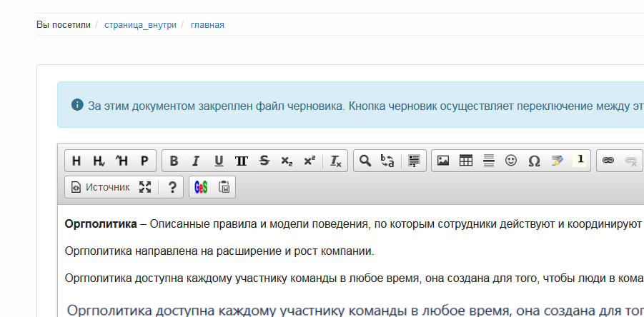644x317 pixels.
Task: Apply the H with up-arrow heading format
Action: click(122, 161)
